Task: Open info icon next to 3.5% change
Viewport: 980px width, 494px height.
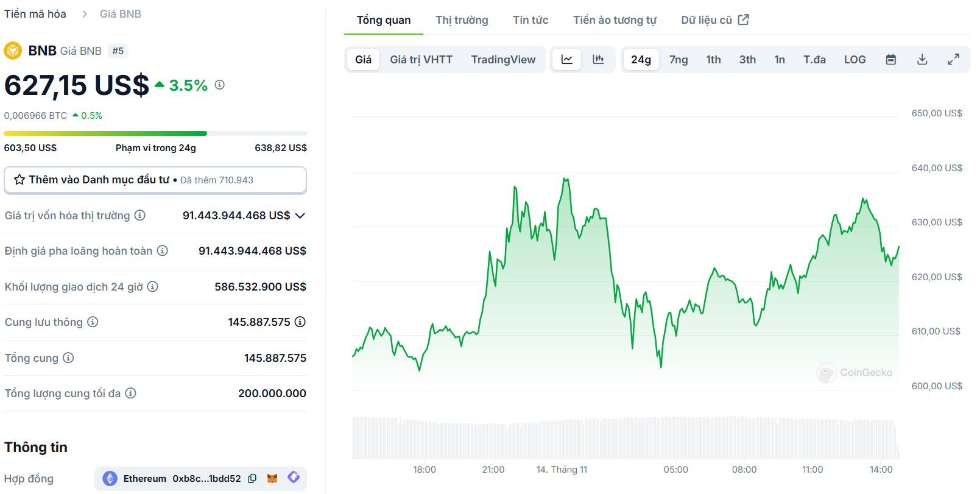Action: 220,85
